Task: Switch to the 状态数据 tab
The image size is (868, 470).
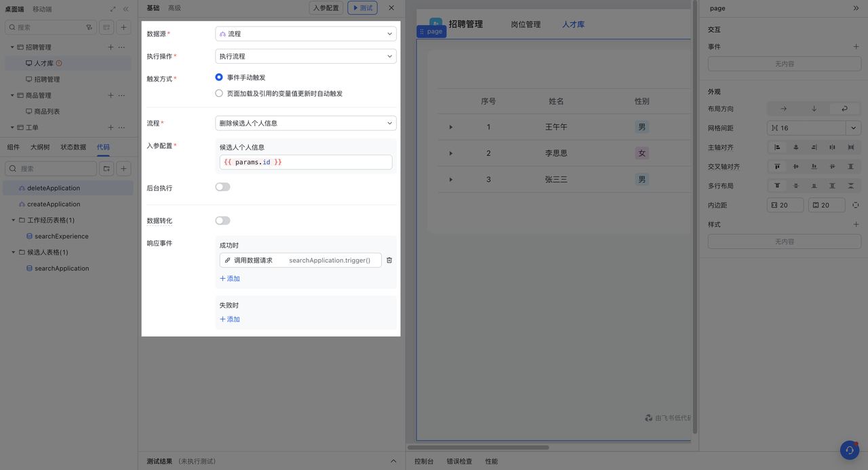Action: (73, 147)
